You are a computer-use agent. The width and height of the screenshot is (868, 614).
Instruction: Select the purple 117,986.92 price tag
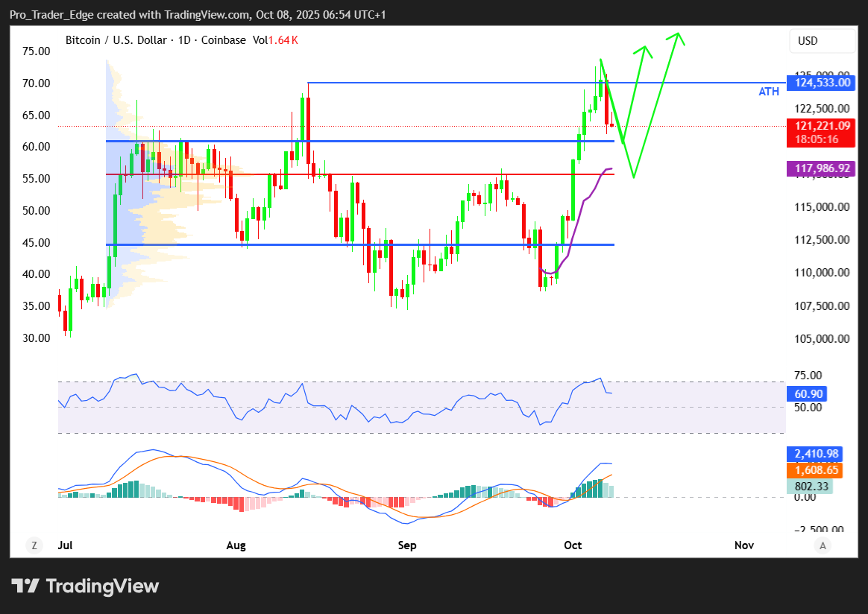coord(820,169)
